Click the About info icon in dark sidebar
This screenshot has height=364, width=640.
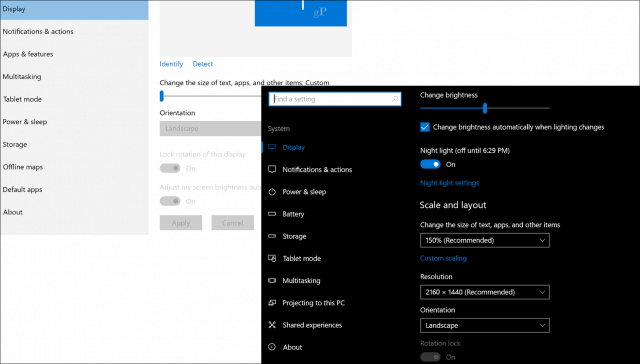(272, 347)
